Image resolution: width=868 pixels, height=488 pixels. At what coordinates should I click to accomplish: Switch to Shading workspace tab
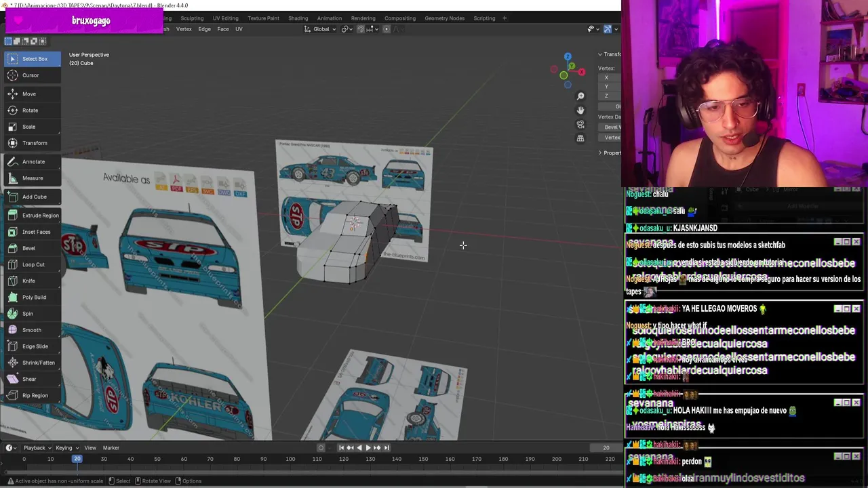(298, 18)
